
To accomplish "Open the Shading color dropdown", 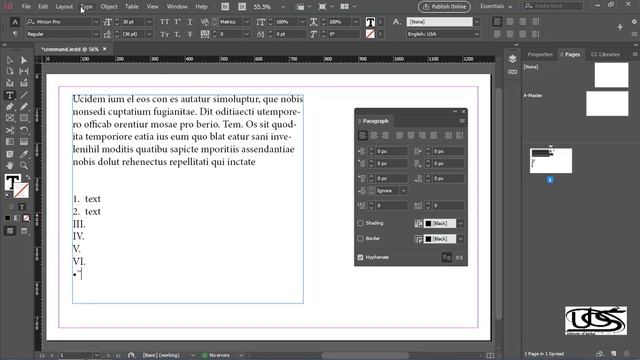I will click(x=460, y=224).
